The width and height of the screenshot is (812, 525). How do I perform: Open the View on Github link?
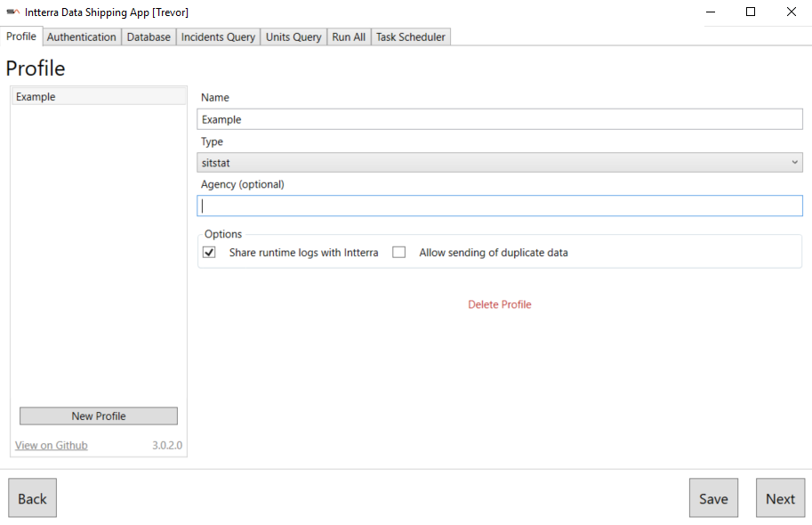pos(52,445)
